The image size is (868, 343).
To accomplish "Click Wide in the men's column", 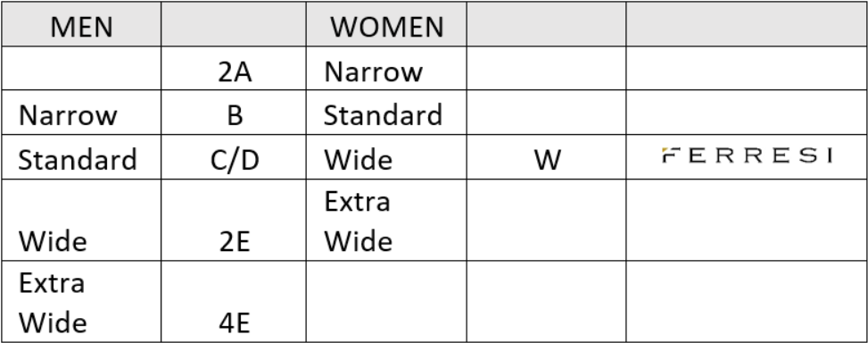I will (53, 241).
